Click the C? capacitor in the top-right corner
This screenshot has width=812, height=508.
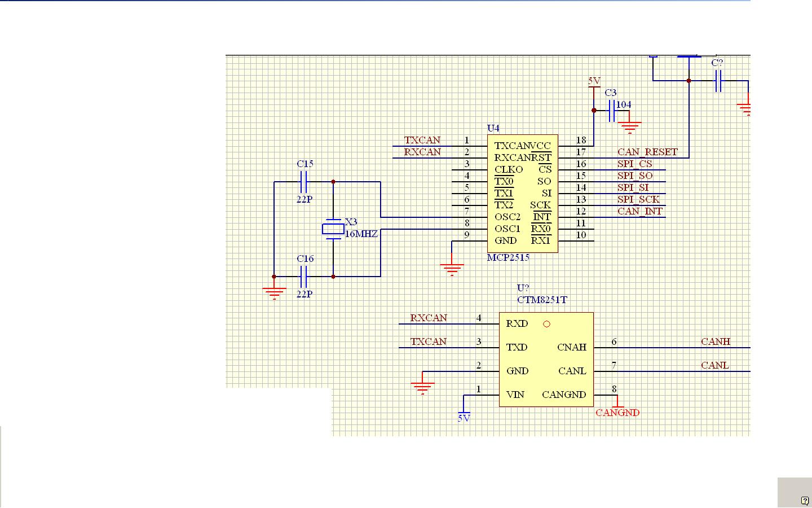pos(718,82)
